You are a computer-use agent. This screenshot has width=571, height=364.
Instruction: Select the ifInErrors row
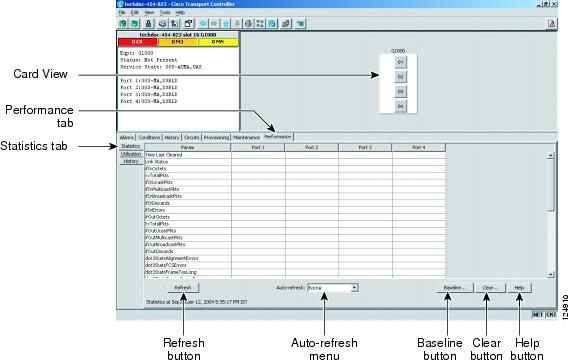[295, 210]
